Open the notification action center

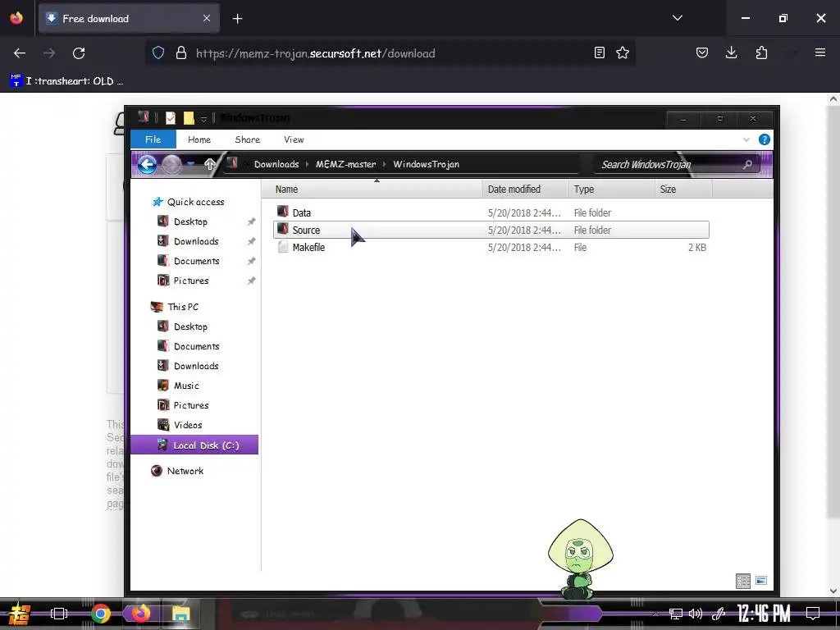[813, 614]
